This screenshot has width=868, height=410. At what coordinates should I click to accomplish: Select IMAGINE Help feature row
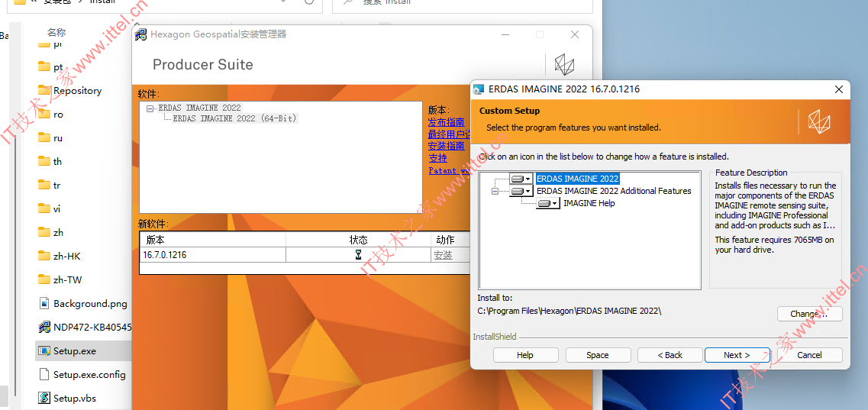pyautogui.click(x=589, y=203)
